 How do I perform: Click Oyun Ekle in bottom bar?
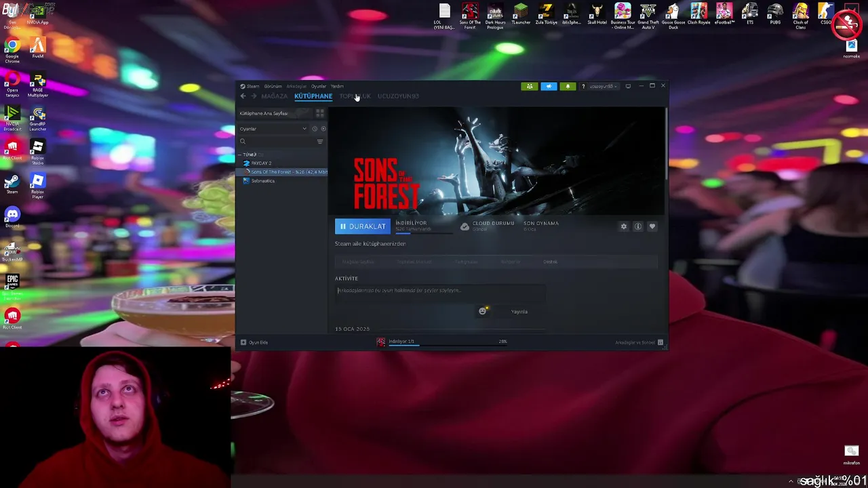(x=255, y=342)
